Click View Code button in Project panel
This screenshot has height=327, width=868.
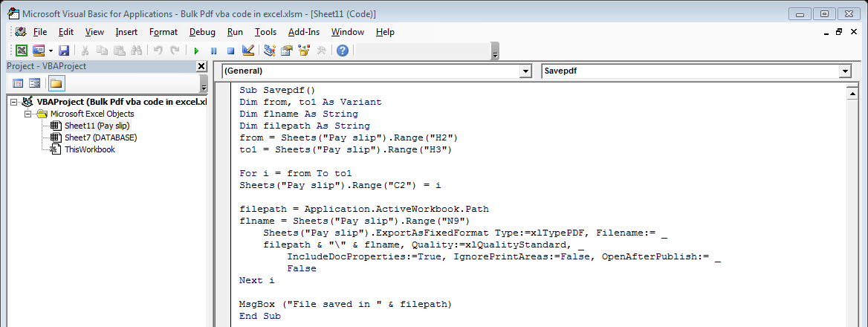point(19,82)
